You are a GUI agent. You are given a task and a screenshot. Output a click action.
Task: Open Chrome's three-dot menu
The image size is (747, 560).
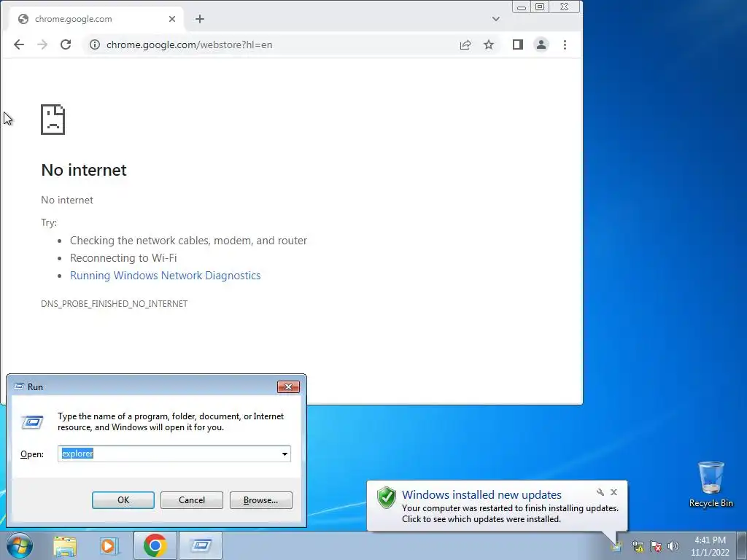(565, 44)
